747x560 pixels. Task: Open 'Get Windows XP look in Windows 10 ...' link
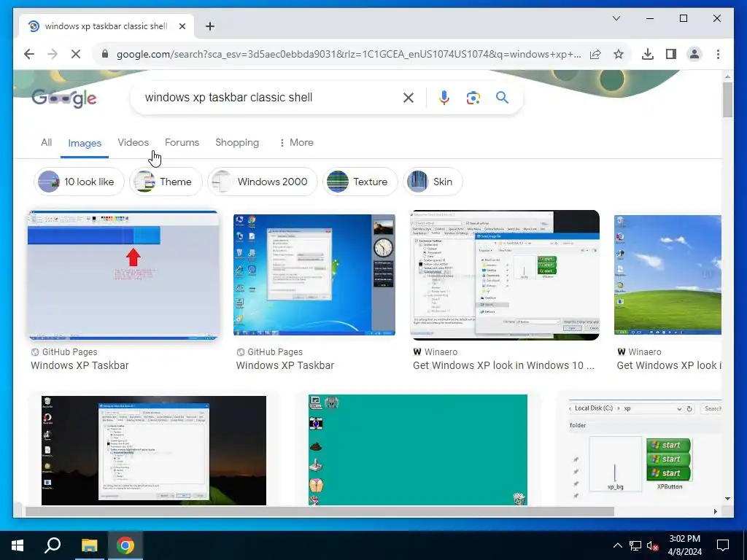[x=503, y=365]
